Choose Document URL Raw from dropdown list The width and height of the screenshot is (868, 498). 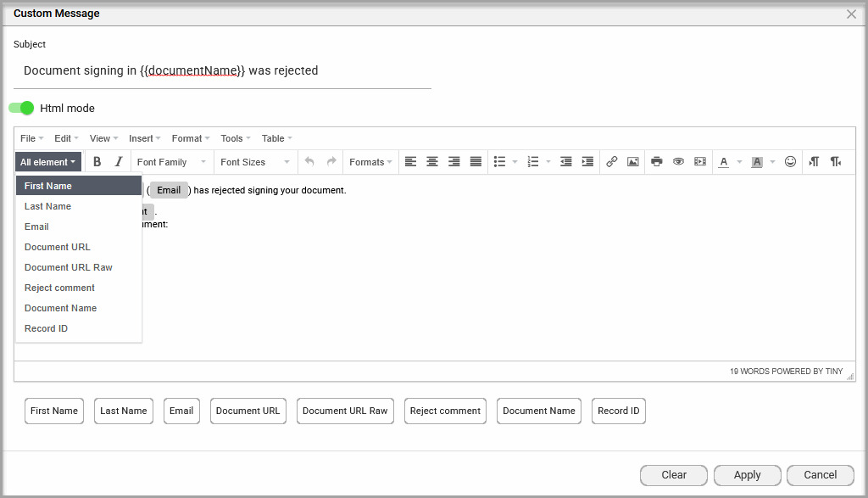(79, 267)
